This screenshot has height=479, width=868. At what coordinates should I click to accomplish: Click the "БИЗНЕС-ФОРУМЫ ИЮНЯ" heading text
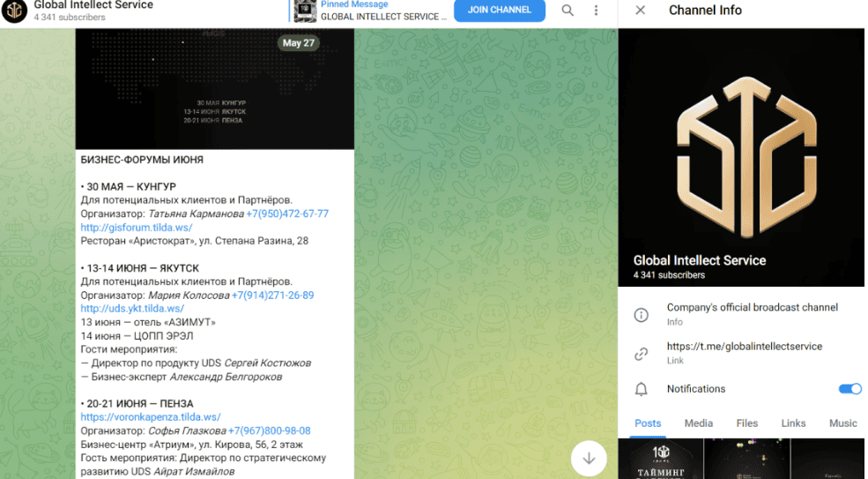click(142, 160)
